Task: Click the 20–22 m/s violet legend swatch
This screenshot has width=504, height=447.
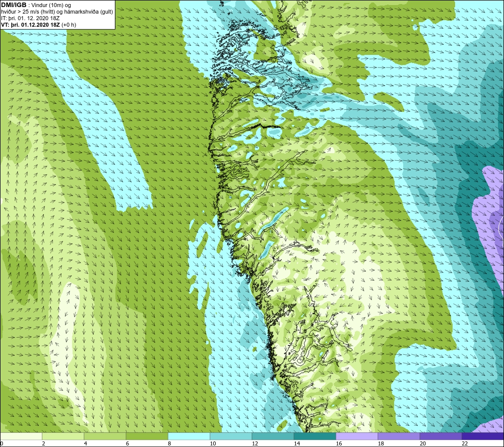Action: point(440,436)
